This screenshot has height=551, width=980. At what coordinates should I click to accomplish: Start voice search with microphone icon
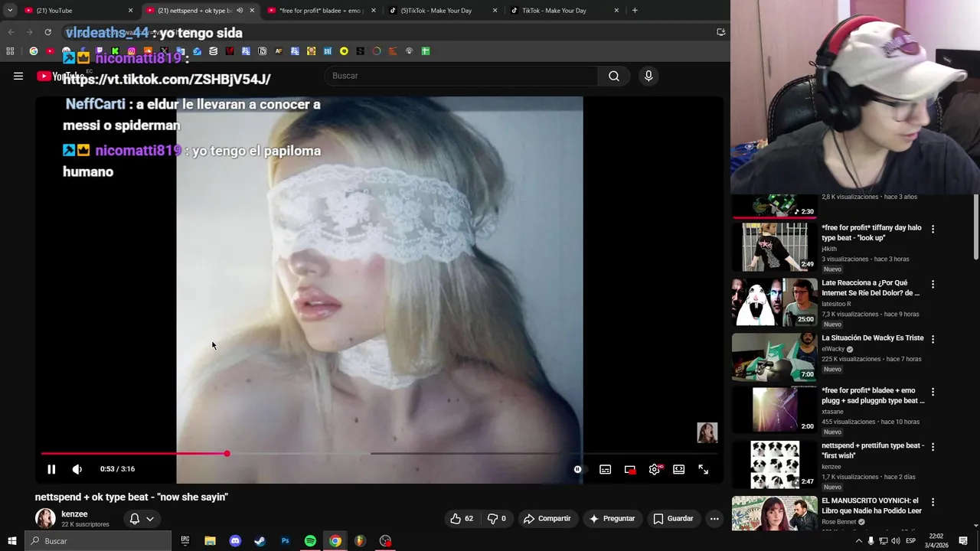[x=648, y=76]
